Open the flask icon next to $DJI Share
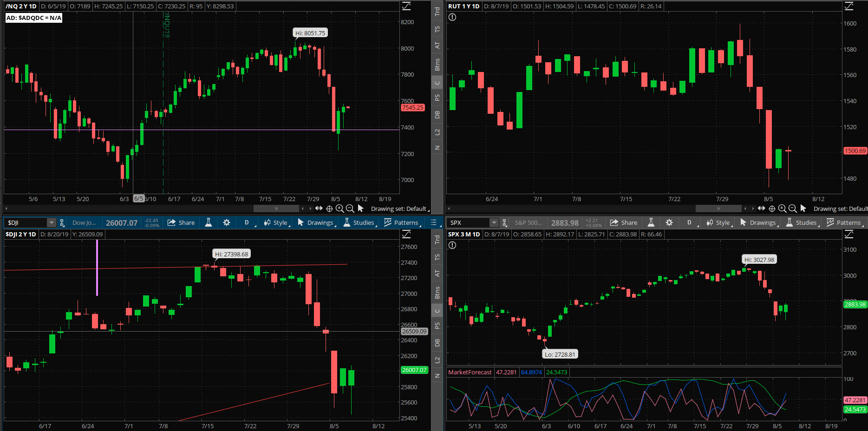 (x=209, y=223)
